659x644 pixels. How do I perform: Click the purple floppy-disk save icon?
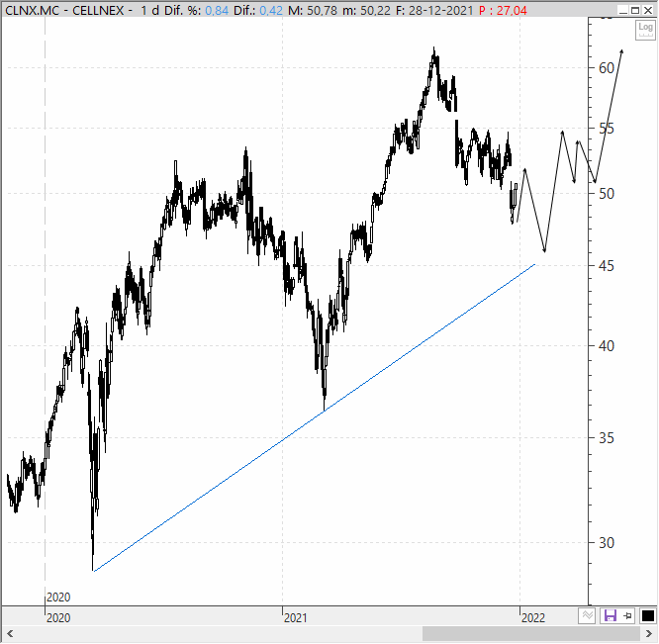point(610,616)
